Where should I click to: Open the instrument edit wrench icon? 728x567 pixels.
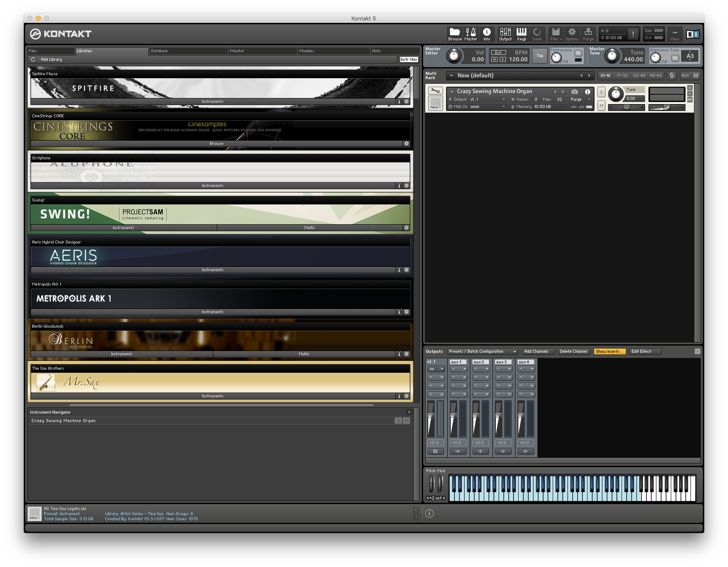point(435,91)
